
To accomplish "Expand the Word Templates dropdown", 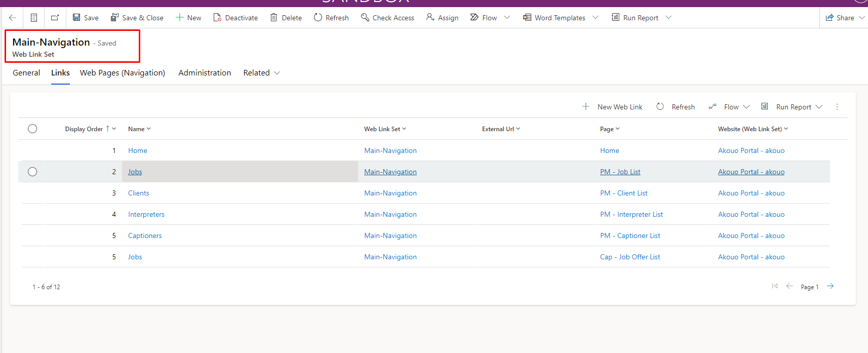I will (x=596, y=18).
